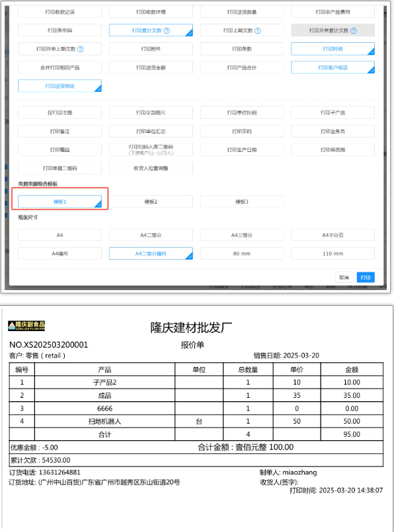Click help icon beside 打印开单上期欠款
Viewport: 394px width, 532px height.
pos(81,49)
